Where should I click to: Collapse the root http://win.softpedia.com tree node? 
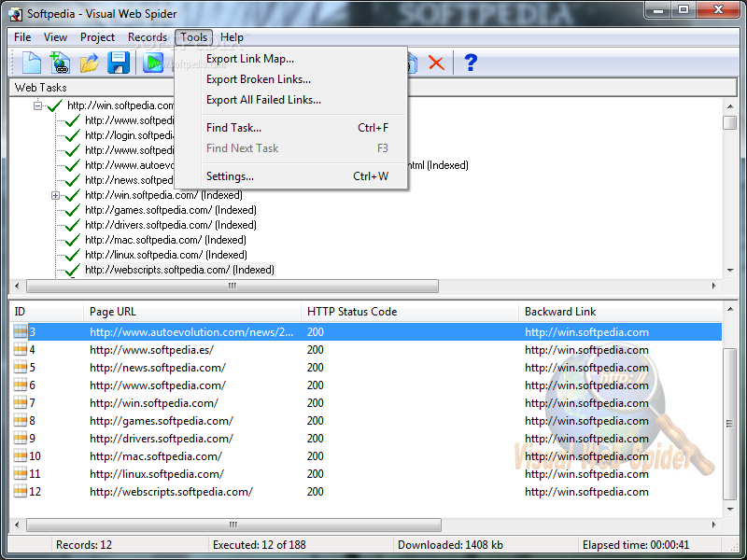[37, 105]
